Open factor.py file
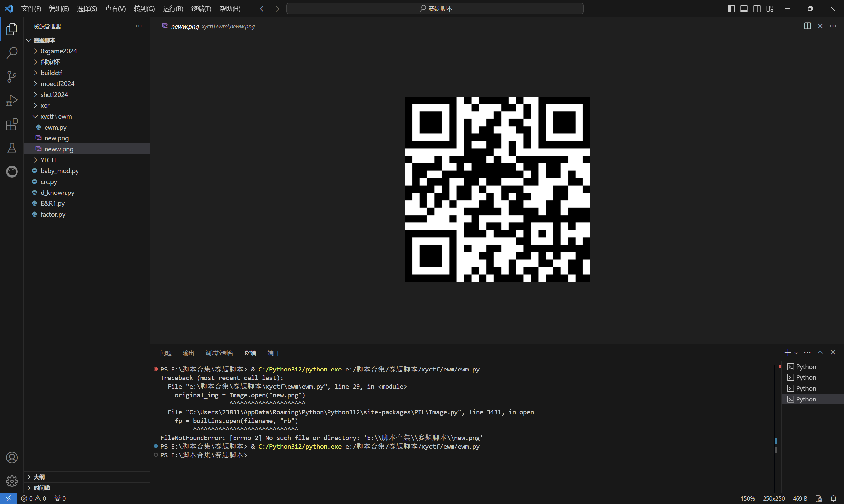Image resolution: width=844 pixels, height=504 pixels. coord(87,214)
